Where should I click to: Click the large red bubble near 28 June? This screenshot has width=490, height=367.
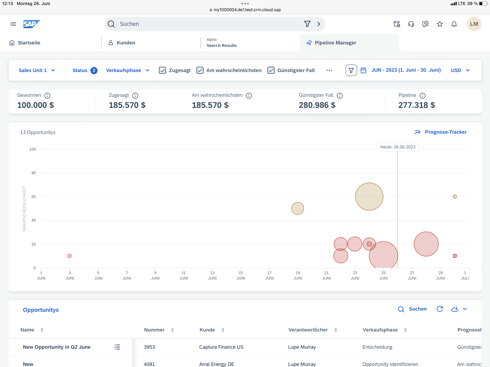pos(426,244)
